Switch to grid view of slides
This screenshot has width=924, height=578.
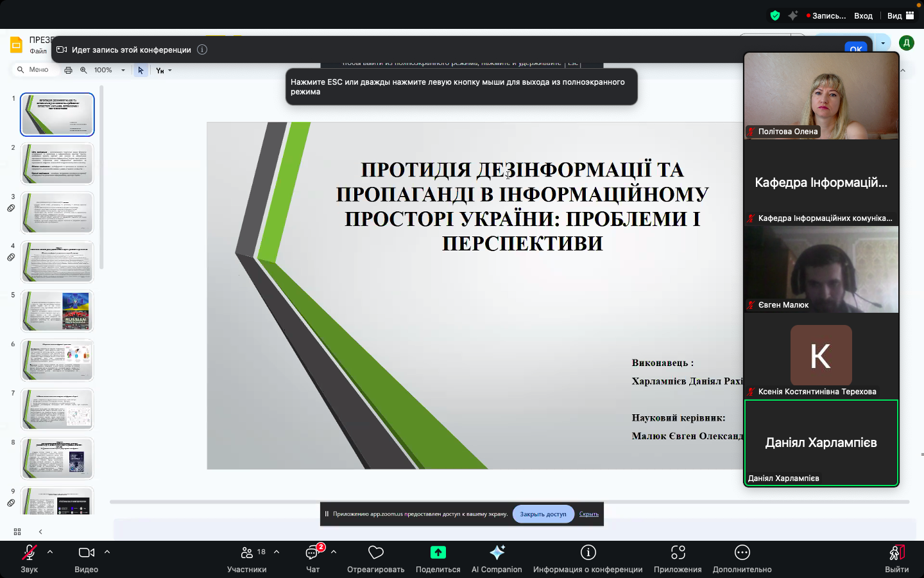point(17,532)
